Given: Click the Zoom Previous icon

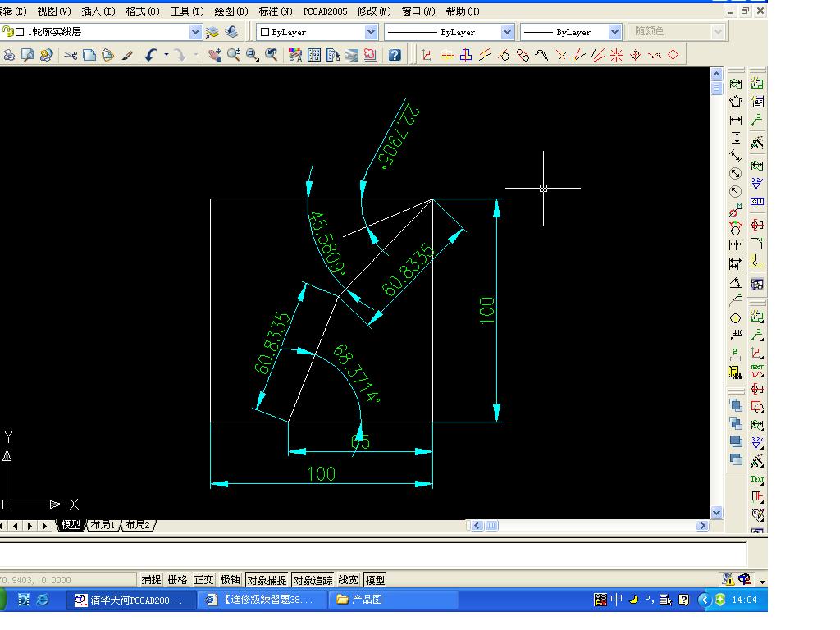Looking at the screenshot, I should point(271,55).
